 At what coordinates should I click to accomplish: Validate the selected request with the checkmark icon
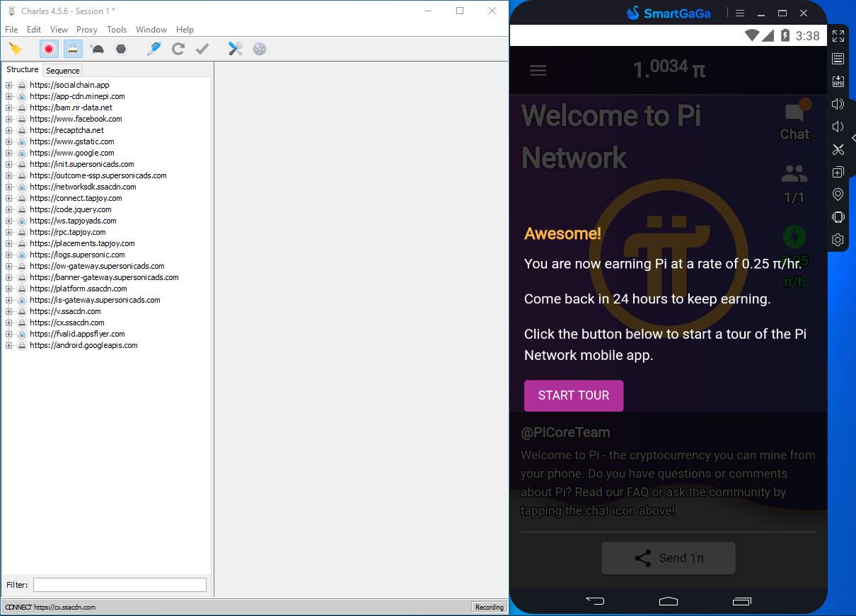202,49
